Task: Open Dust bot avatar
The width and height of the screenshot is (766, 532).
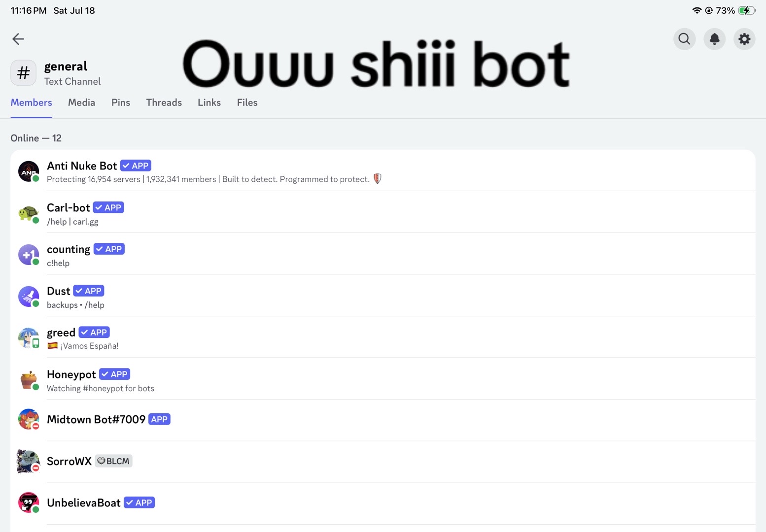Action: tap(29, 297)
